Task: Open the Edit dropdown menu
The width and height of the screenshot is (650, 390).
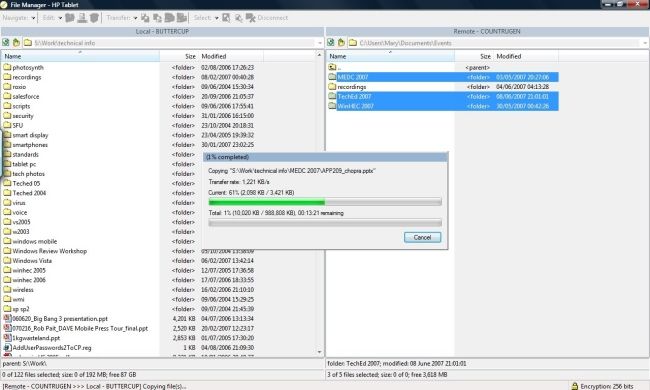Action: [x=52, y=18]
